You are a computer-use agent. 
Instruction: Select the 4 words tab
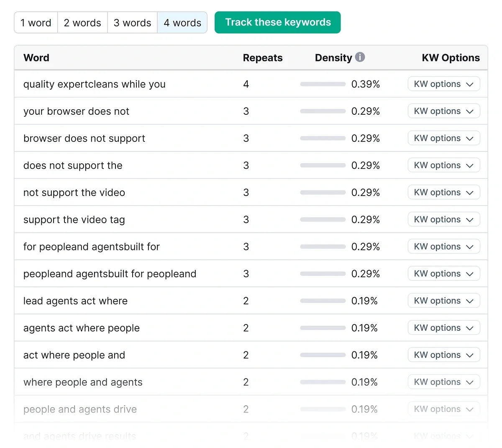pos(182,23)
